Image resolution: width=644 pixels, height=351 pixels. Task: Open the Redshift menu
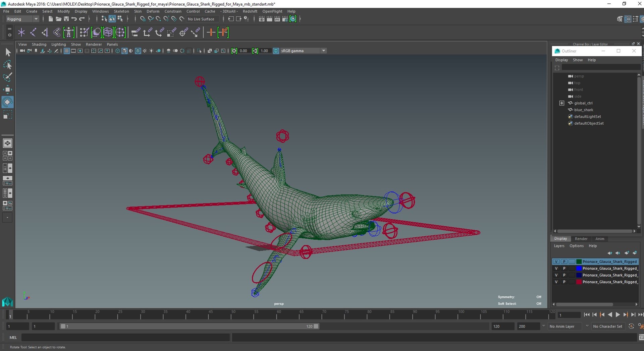[x=250, y=11]
